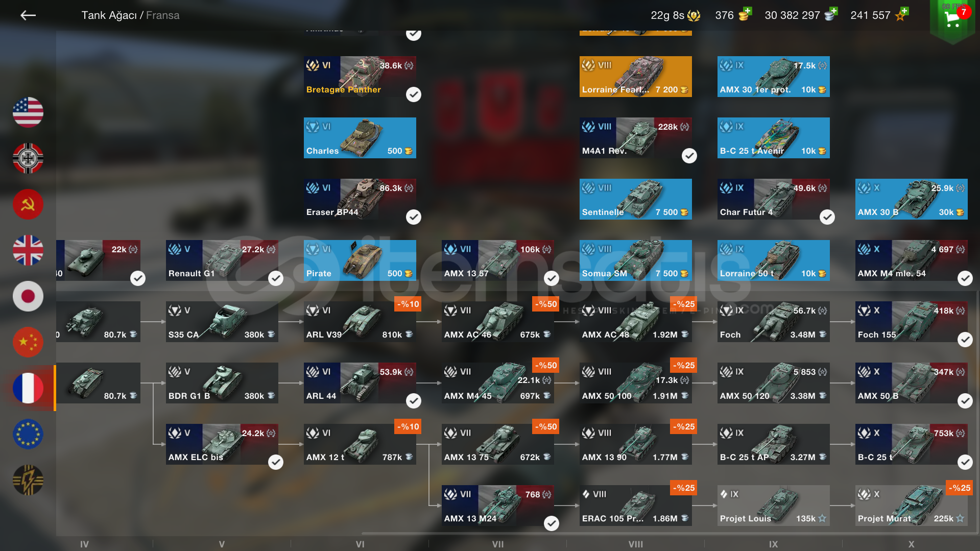Screen dimensions: 980x551
Task: Open the AMX 50 100 tank tile
Action: [x=636, y=383]
